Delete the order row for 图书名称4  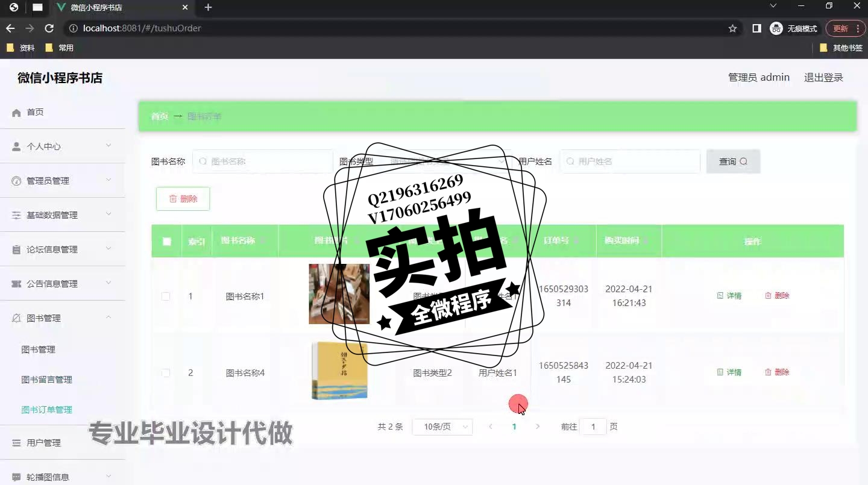click(x=777, y=372)
